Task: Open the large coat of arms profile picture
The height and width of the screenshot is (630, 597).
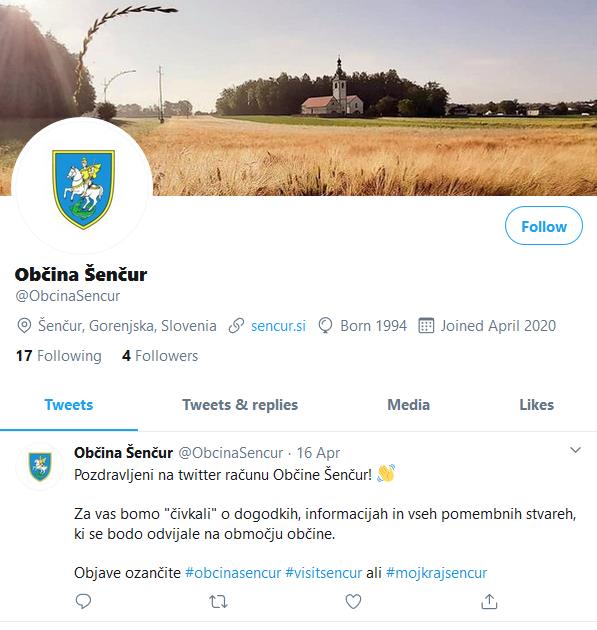Action: pos(84,189)
